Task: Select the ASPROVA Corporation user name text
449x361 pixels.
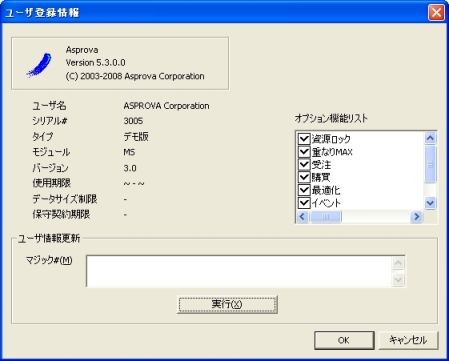Action: pos(166,106)
